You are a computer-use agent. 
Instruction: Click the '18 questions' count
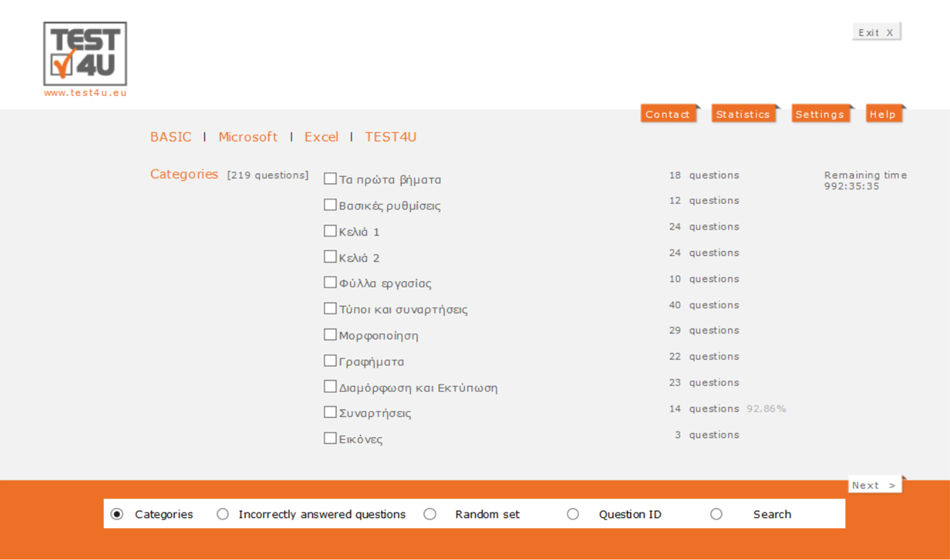tap(704, 175)
